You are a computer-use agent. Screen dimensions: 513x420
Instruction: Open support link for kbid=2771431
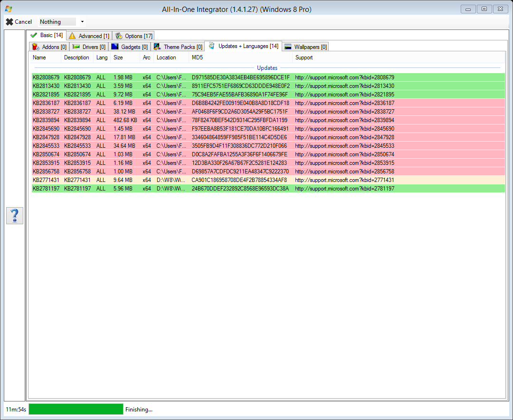(x=344, y=180)
